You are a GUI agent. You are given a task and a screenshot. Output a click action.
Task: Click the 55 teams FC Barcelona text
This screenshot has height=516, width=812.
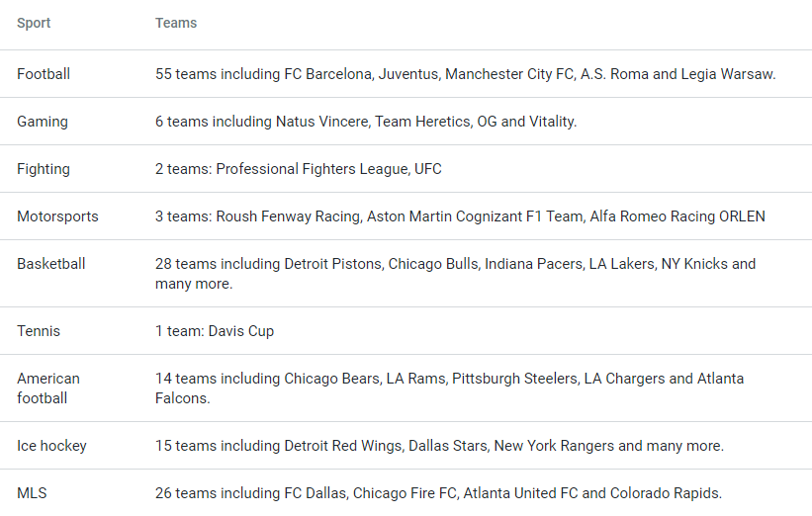click(465, 74)
